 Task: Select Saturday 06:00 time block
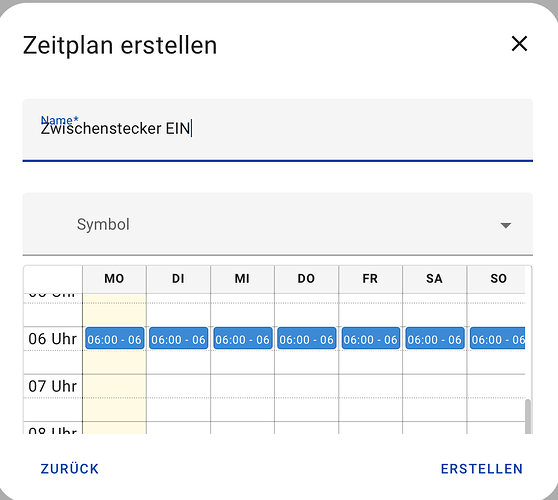click(x=435, y=338)
